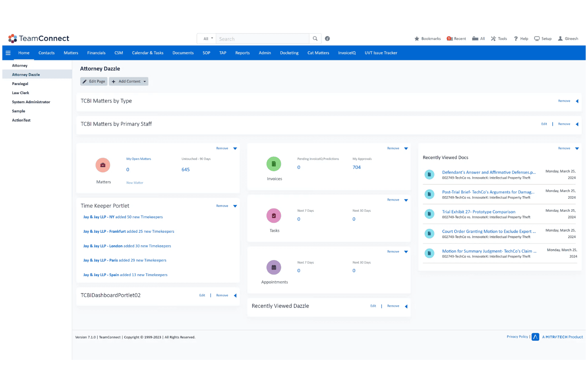Open the All folder icon in top bar
The image size is (588, 392).
(475, 39)
